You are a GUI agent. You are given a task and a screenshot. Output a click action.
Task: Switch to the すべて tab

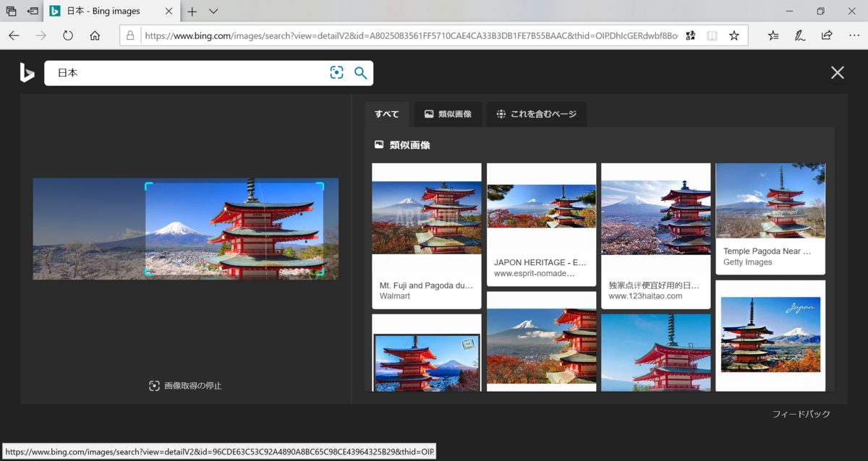click(387, 114)
